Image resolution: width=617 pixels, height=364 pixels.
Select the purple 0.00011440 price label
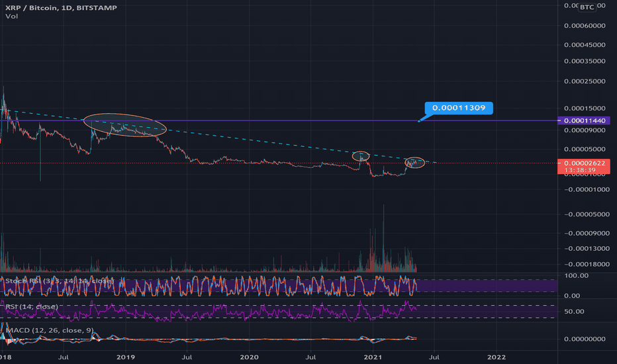[x=585, y=120]
